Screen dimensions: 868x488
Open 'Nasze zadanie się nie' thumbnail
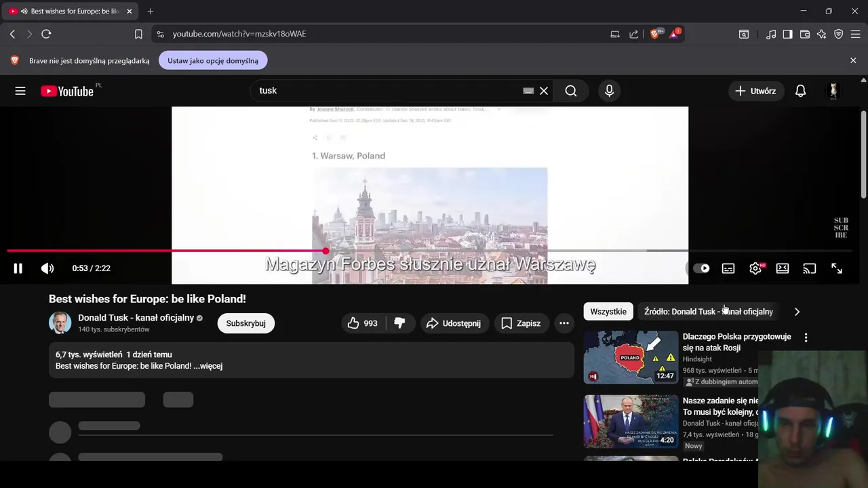(x=631, y=422)
